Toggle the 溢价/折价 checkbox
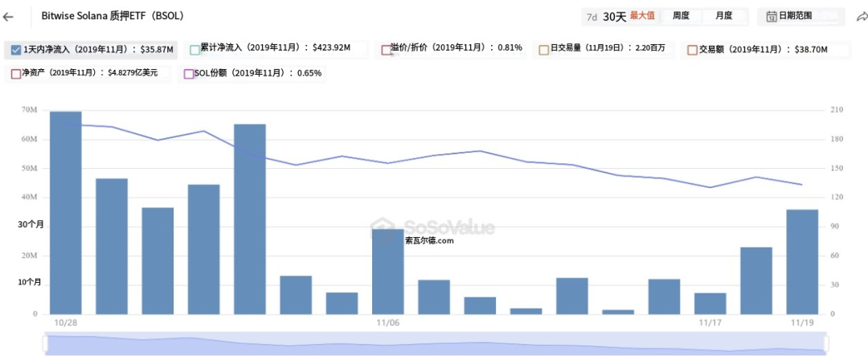The width and height of the screenshot is (868, 356). pos(387,50)
